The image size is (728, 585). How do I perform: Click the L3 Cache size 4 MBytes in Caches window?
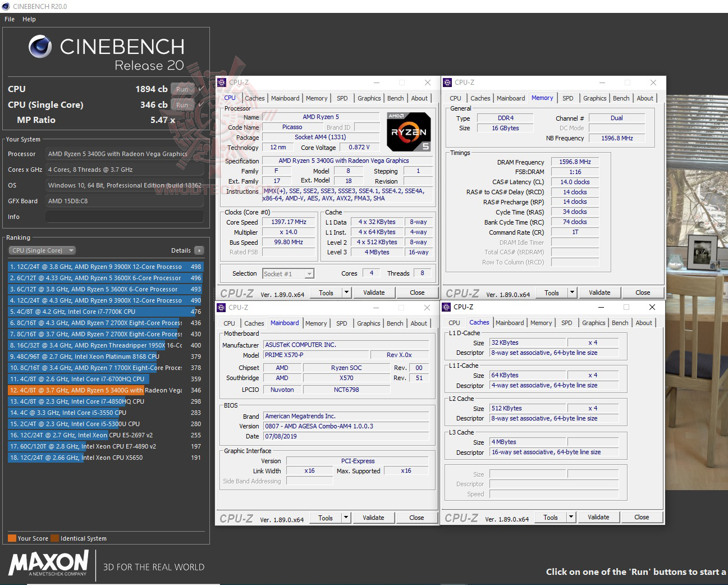(528, 442)
